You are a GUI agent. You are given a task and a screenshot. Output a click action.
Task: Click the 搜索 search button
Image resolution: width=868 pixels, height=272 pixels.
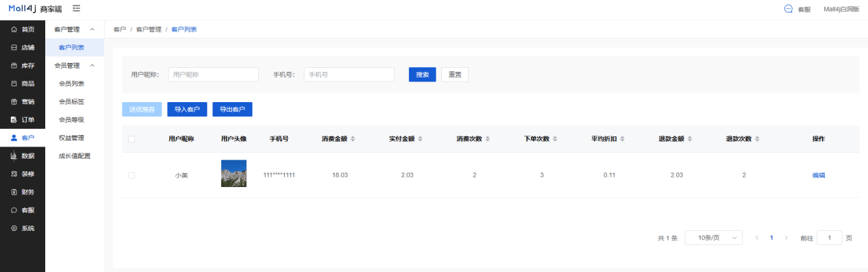click(x=422, y=75)
